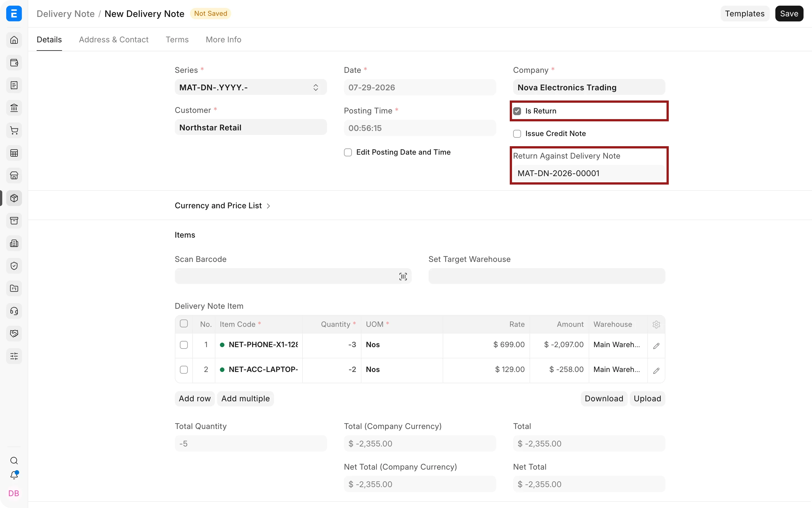Click the search magnifier icon
812x508 pixels.
click(x=14, y=460)
